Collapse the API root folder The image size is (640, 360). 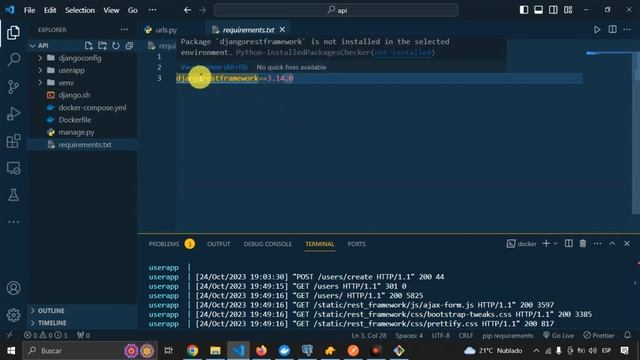pyautogui.click(x=33, y=46)
